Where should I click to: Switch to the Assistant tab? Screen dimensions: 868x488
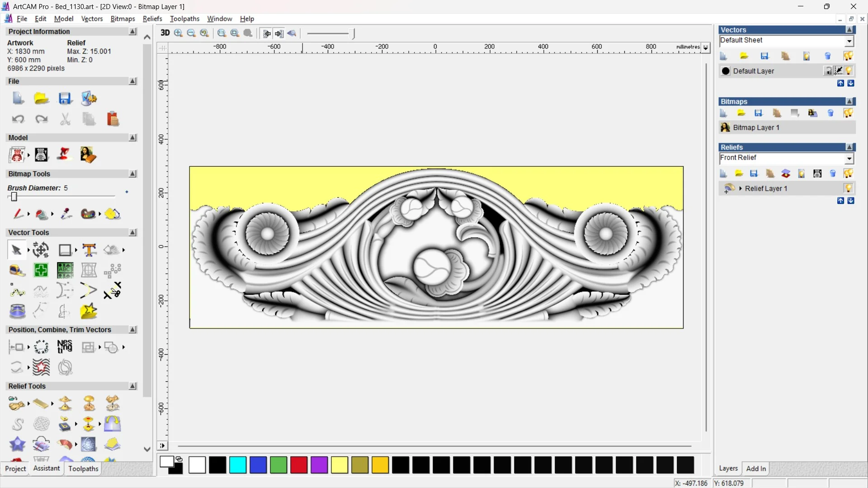click(x=47, y=469)
